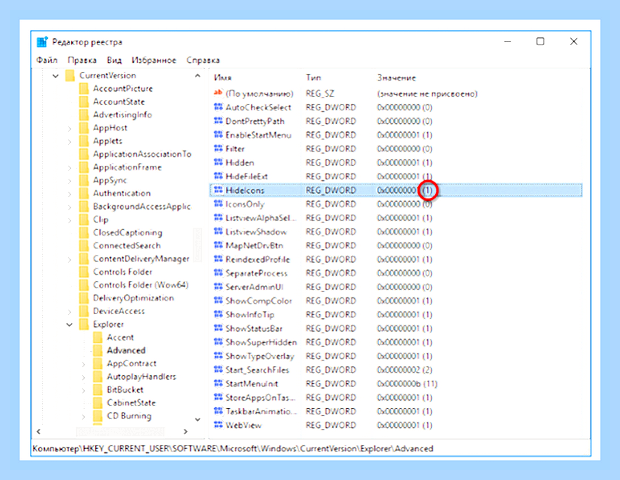Click the DWORD icon for ShowSuperHidden
Image resolution: width=620 pixels, height=480 pixels.
coord(218,342)
